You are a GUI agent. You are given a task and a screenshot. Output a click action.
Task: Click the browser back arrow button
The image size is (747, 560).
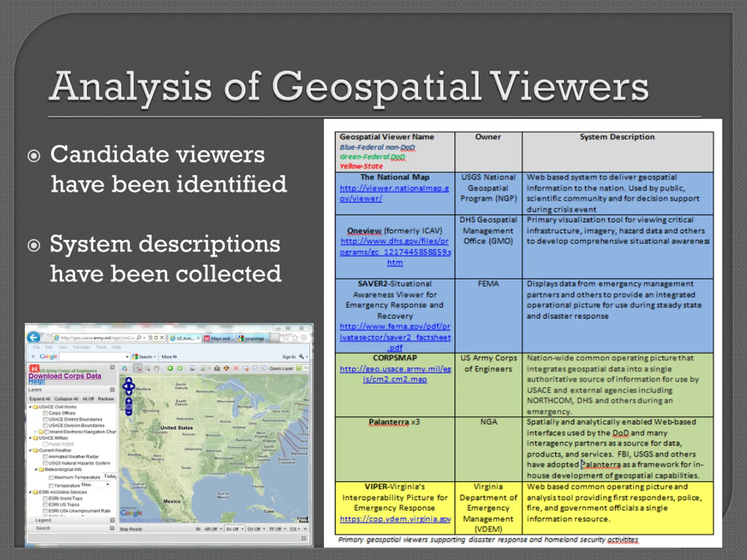click(x=34, y=337)
